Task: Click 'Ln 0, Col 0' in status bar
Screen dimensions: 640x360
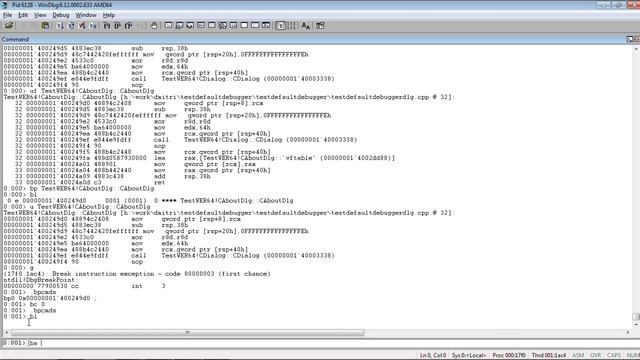Action: point(433,356)
